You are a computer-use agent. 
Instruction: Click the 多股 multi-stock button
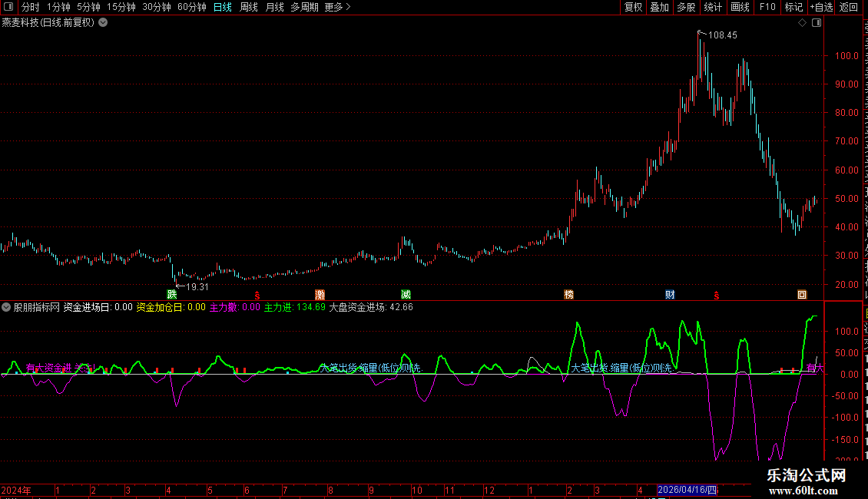coord(686,7)
